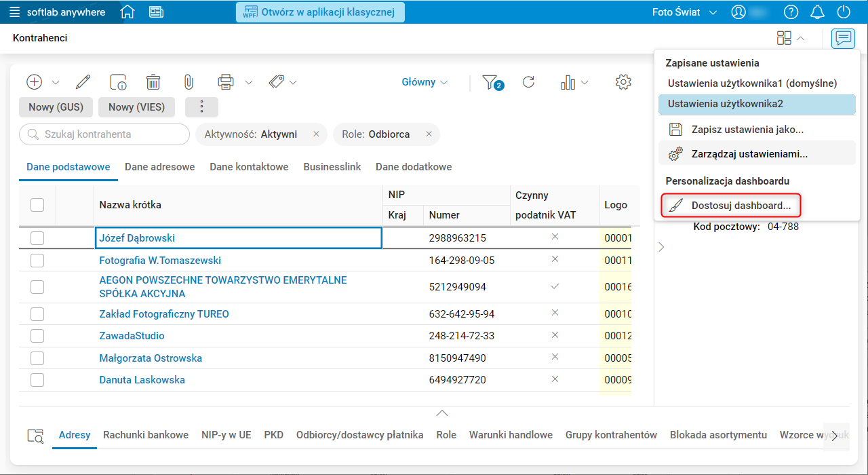Select Ustawienia użytkownika2 setting
Viewport: 868px width, 475px height.
[757, 104]
